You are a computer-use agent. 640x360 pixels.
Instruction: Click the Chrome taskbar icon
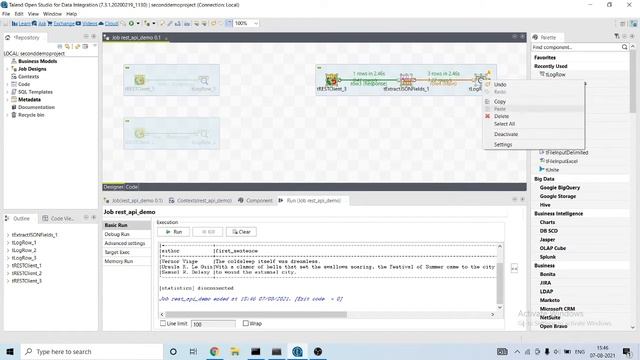[x=214, y=351]
